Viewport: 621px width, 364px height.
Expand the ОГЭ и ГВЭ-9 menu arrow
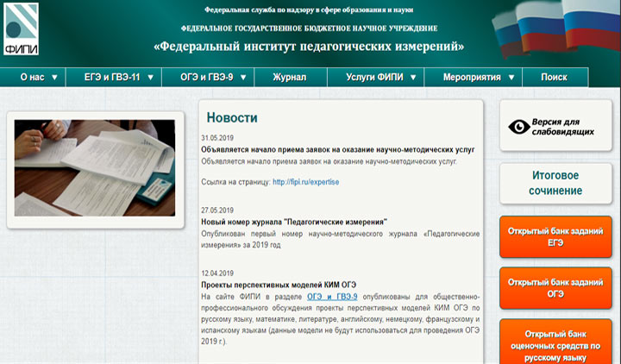(247, 78)
